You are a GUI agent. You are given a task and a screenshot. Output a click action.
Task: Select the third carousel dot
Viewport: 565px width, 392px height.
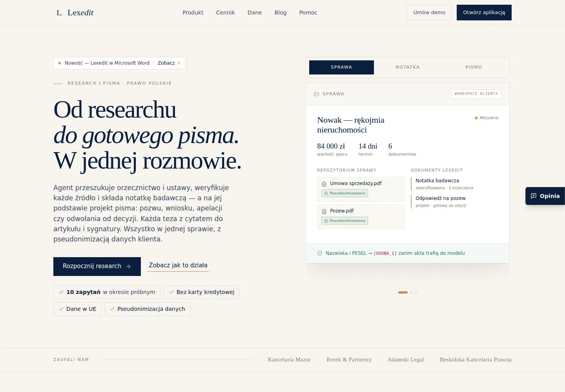tap(416, 292)
